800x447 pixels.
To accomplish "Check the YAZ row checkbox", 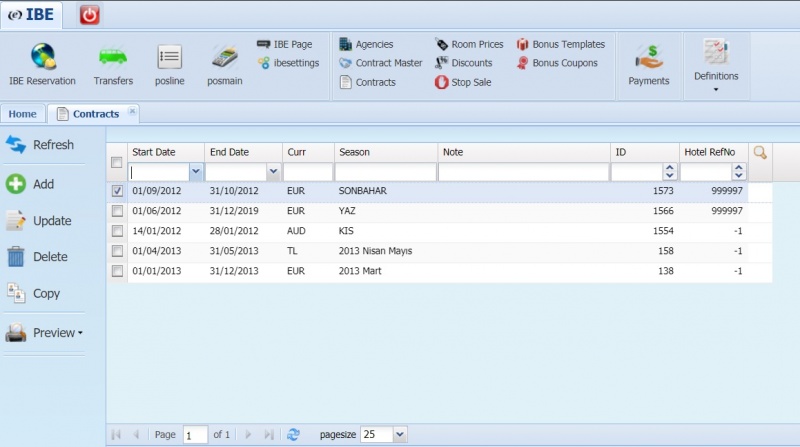I will coord(117,211).
